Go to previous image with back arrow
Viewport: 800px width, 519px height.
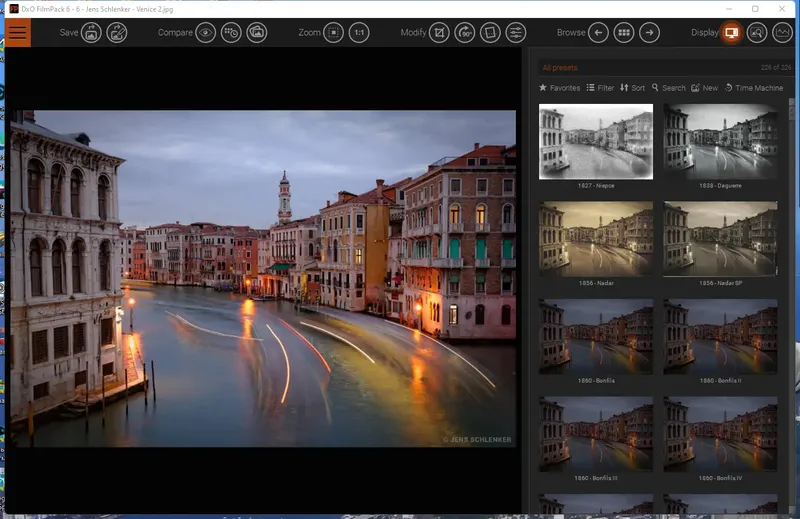click(x=598, y=33)
